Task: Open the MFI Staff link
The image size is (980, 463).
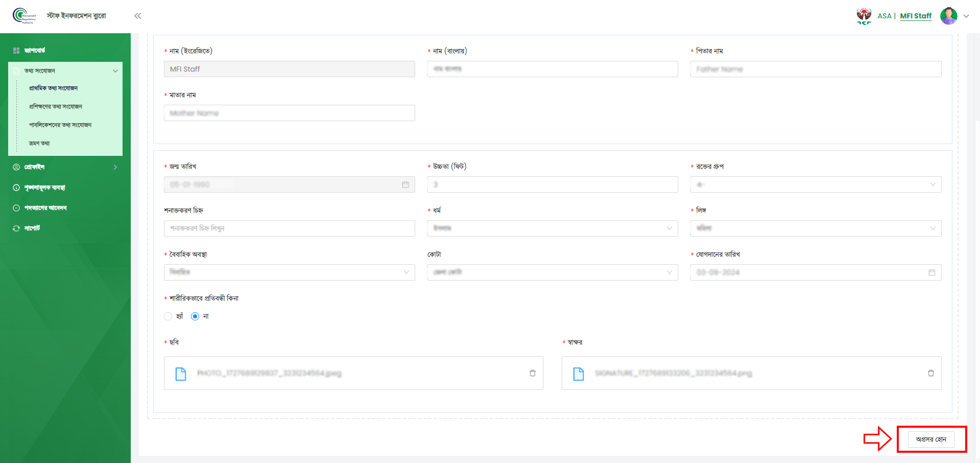Action: pos(916,16)
